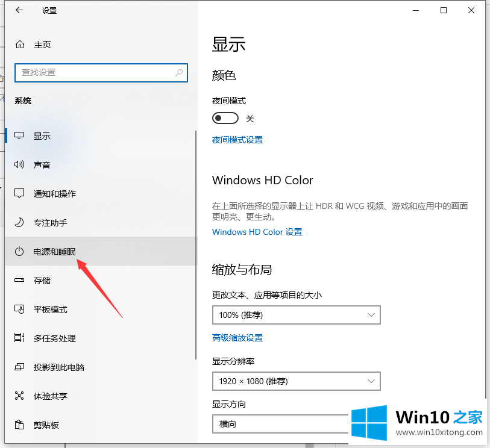Click the power icon for 电源和睡眠
The height and width of the screenshot is (448, 490).
point(19,251)
